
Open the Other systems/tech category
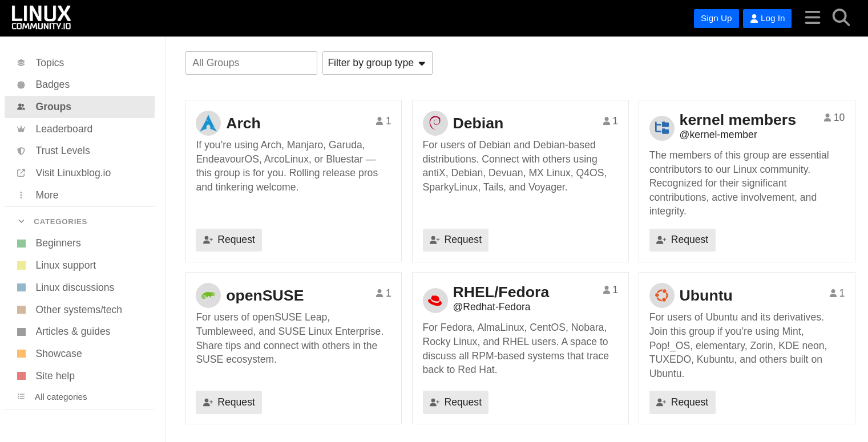coord(79,310)
